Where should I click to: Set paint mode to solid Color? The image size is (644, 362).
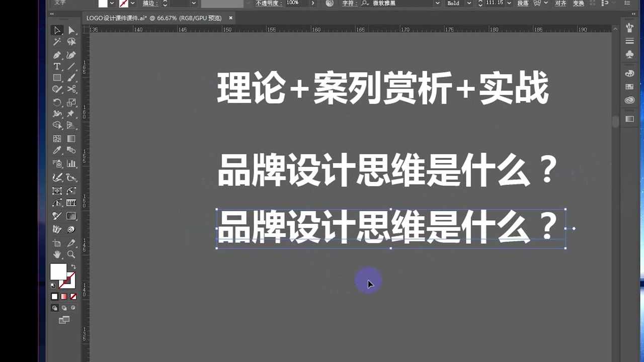tap(55, 296)
